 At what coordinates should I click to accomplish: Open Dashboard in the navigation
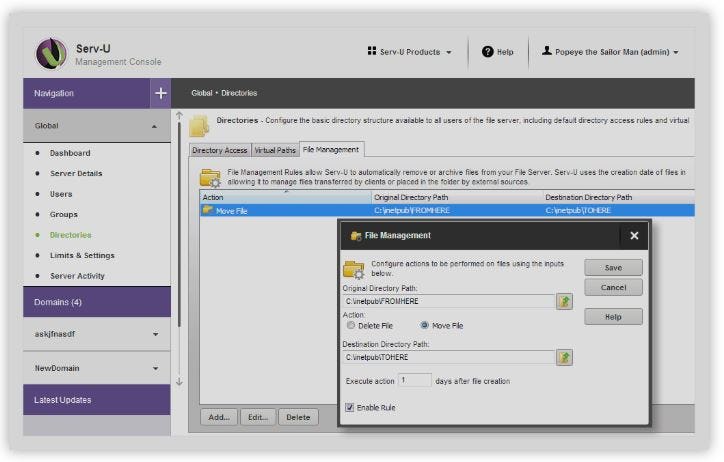[70, 153]
